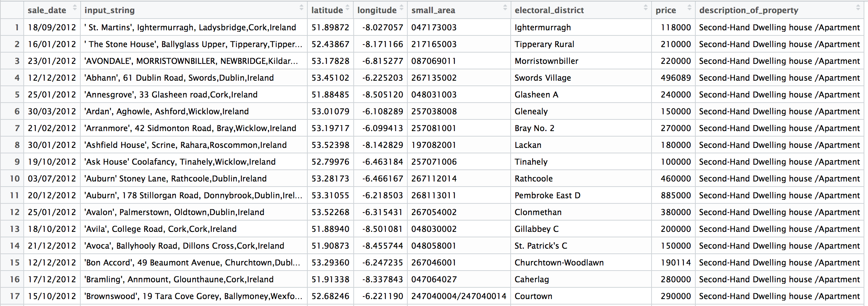Image resolution: width=868 pixels, height=306 pixels.
Task: Click price value 885000
Action: point(676,195)
